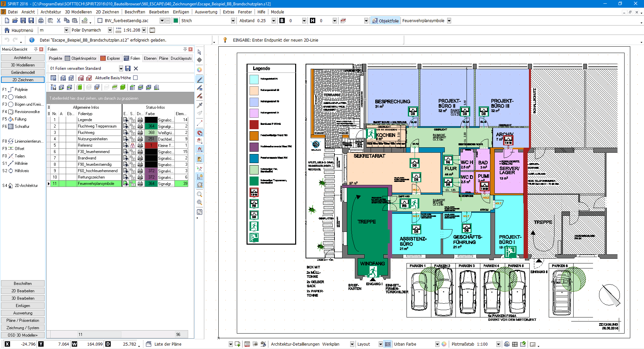Print the drawing via printer toolbar icon
Image resolution: width=644 pixels, height=349 pixels.
[x=41, y=21]
